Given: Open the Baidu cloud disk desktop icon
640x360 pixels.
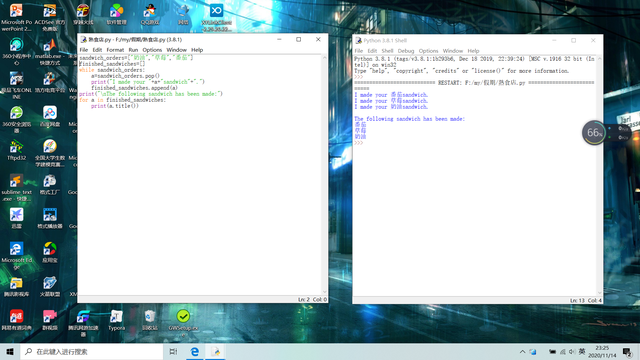Looking at the screenshot, I should pos(50,116).
